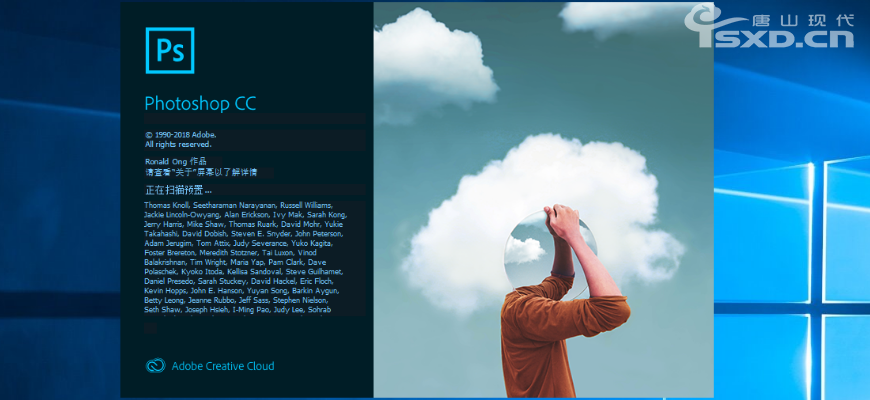Click the "Adobe Creative Cloud" label

point(223,366)
